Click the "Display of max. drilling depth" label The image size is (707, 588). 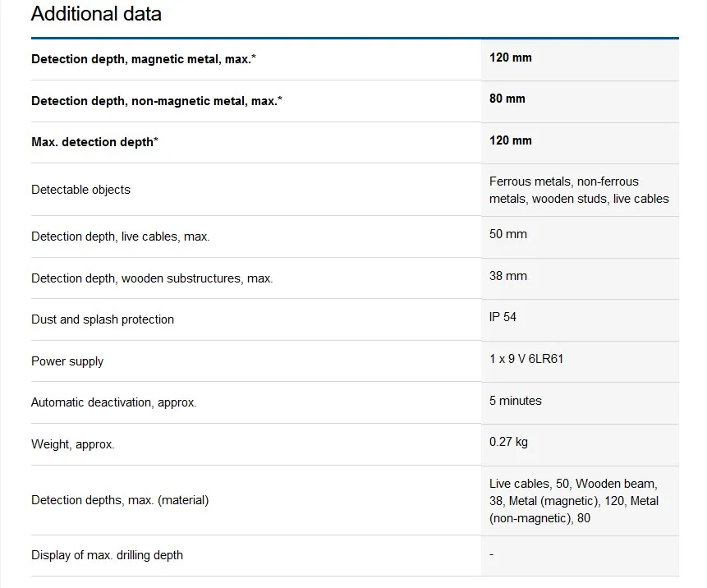point(107,555)
